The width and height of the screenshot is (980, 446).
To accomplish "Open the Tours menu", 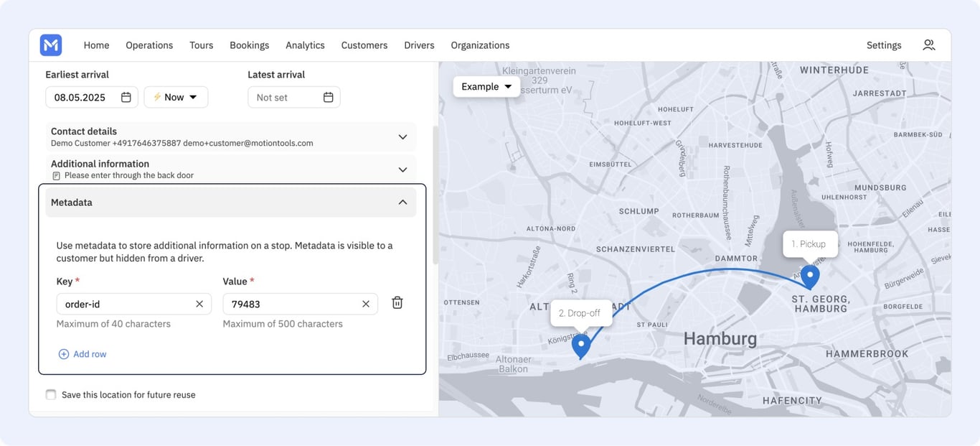I will tap(202, 45).
